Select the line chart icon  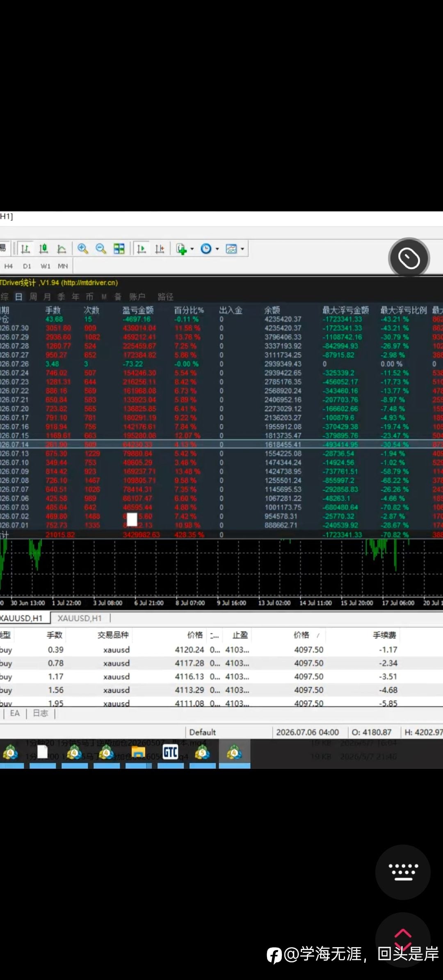[x=62, y=249]
